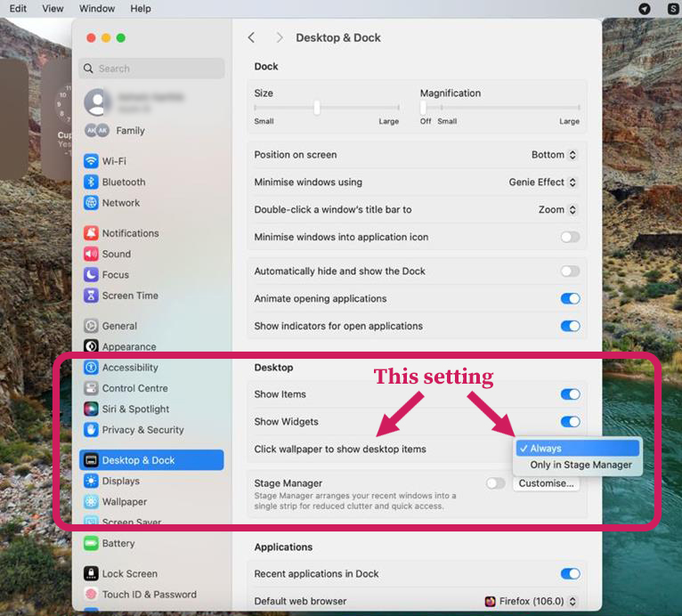Open the View menu
The image size is (682, 616).
point(53,8)
